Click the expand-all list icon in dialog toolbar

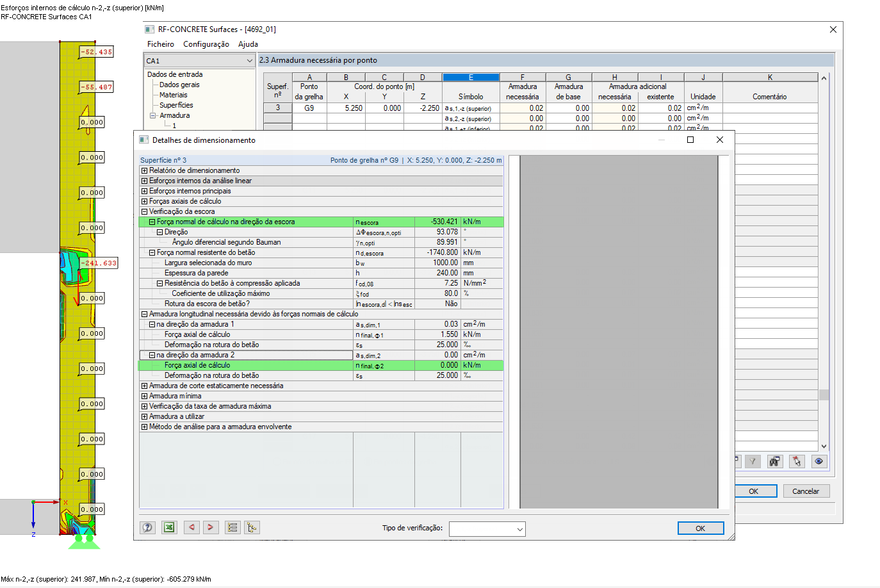tap(232, 528)
